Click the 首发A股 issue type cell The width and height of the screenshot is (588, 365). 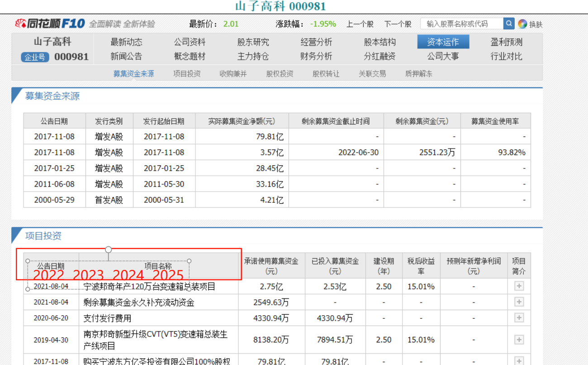click(x=109, y=200)
